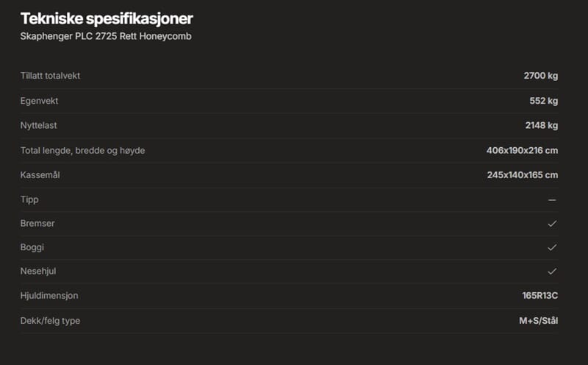
Task: Click the Nesehjul checkmark icon
Action: click(552, 272)
